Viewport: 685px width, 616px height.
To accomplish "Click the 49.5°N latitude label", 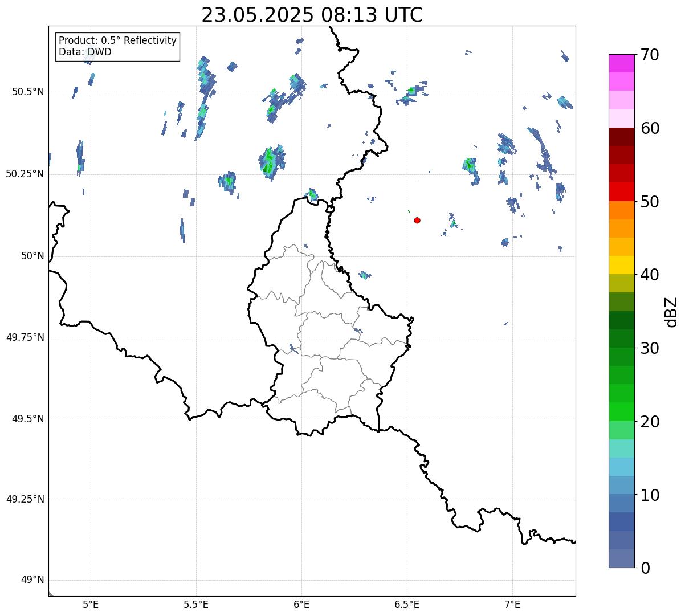I will [28, 419].
